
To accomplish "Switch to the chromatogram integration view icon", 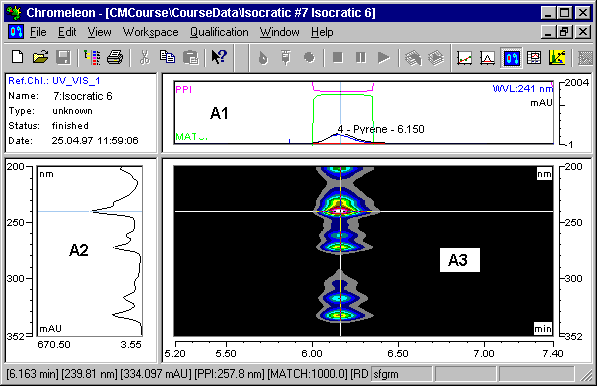I will pos(487,58).
